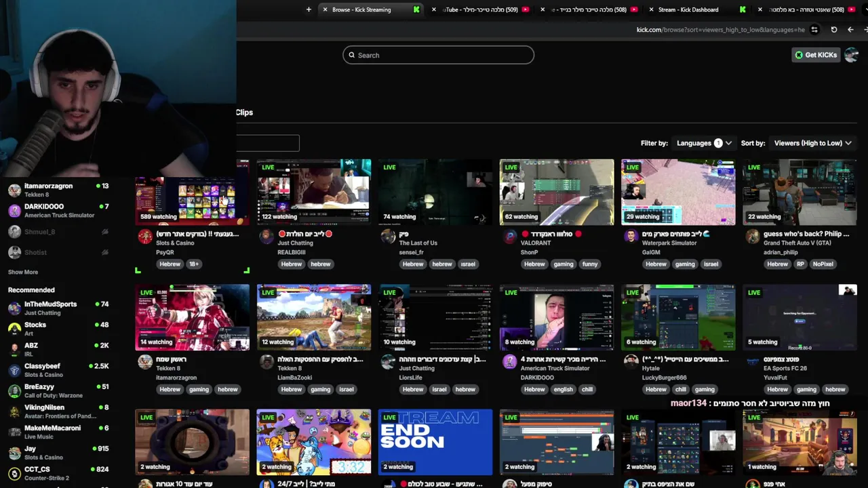This screenshot has width=868, height=488.
Task: Click sensei_fr streamer avatar
Action: click(388, 236)
